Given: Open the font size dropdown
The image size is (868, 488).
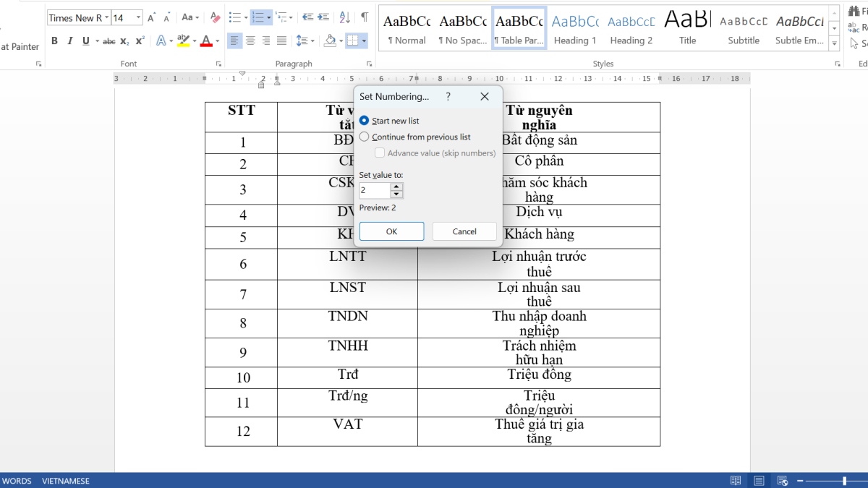Looking at the screenshot, I should [x=137, y=17].
